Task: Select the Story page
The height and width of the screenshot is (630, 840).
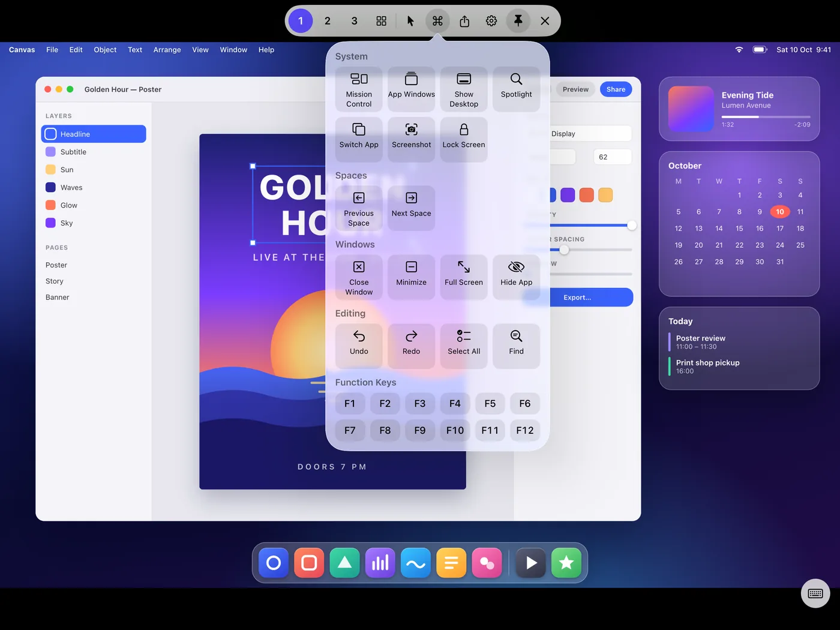Action: point(55,281)
